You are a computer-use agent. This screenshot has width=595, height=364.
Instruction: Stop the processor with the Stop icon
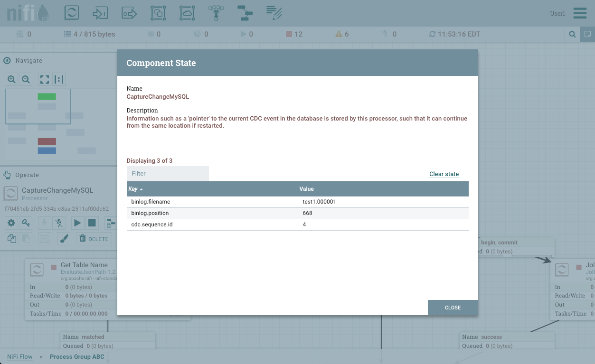tap(92, 223)
